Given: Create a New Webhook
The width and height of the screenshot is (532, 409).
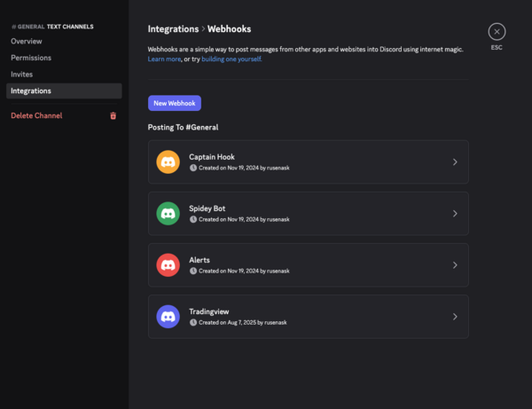Looking at the screenshot, I should (175, 103).
